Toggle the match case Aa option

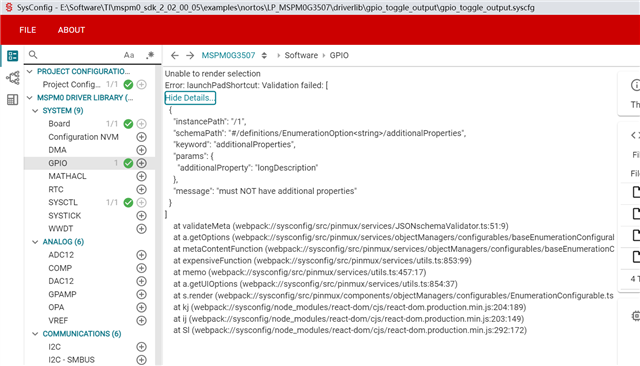coord(129,55)
